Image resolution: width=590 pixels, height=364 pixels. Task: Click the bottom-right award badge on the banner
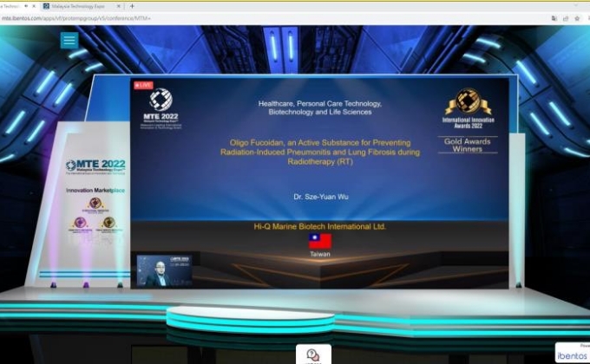pos(109,224)
